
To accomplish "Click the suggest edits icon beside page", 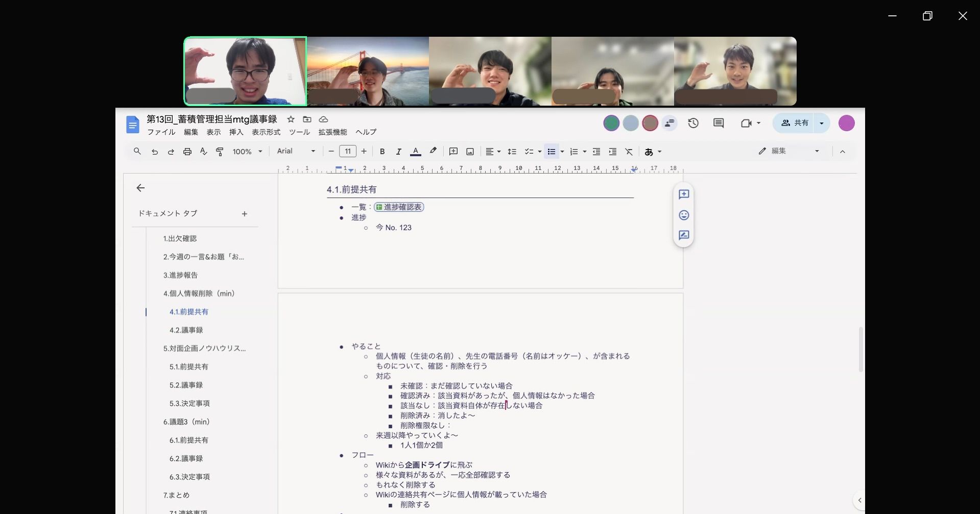I will pos(684,235).
